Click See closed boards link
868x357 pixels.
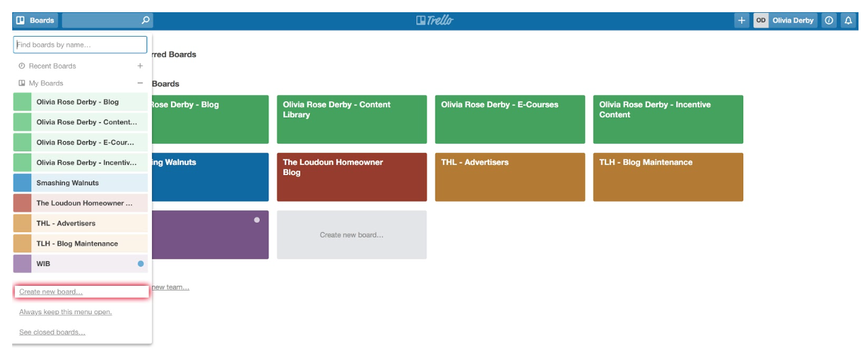point(52,332)
